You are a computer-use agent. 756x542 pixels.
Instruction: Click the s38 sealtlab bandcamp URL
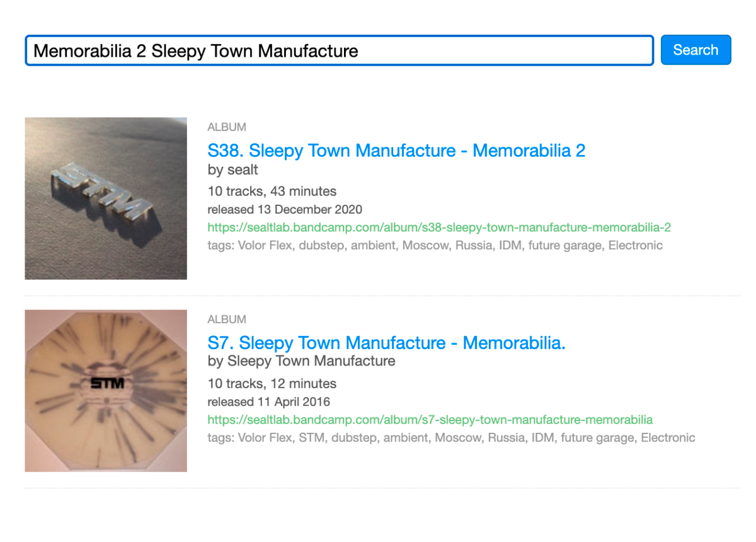click(x=439, y=228)
